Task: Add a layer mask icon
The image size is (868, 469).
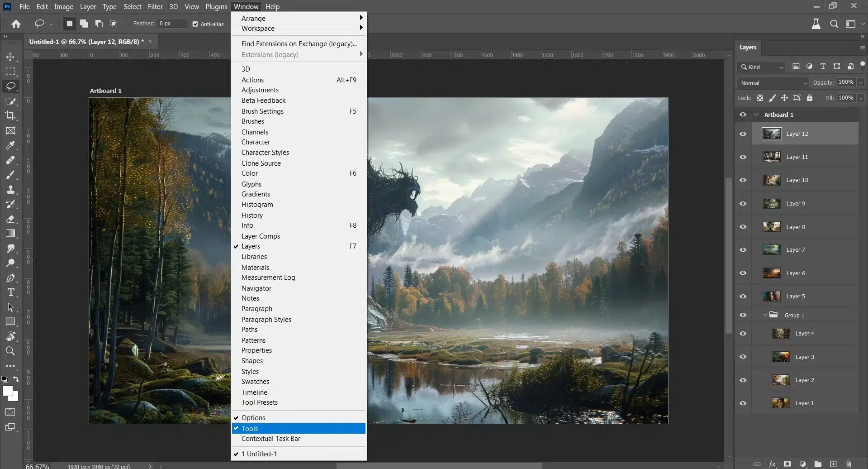Action: [787, 464]
